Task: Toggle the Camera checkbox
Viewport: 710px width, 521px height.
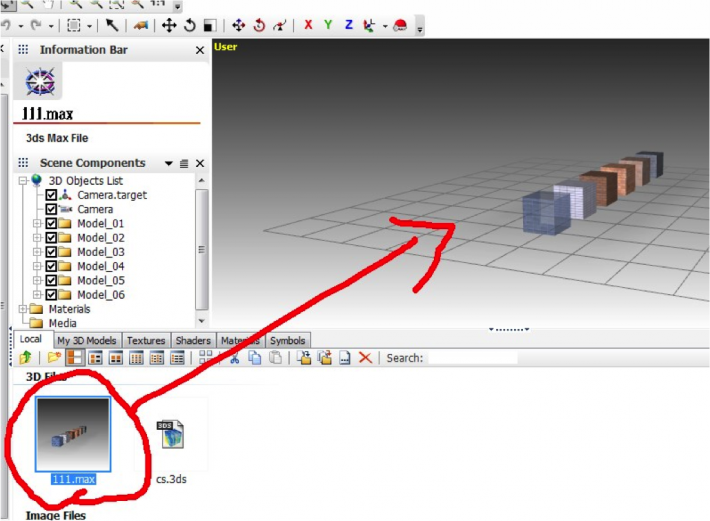Action: [x=51, y=209]
